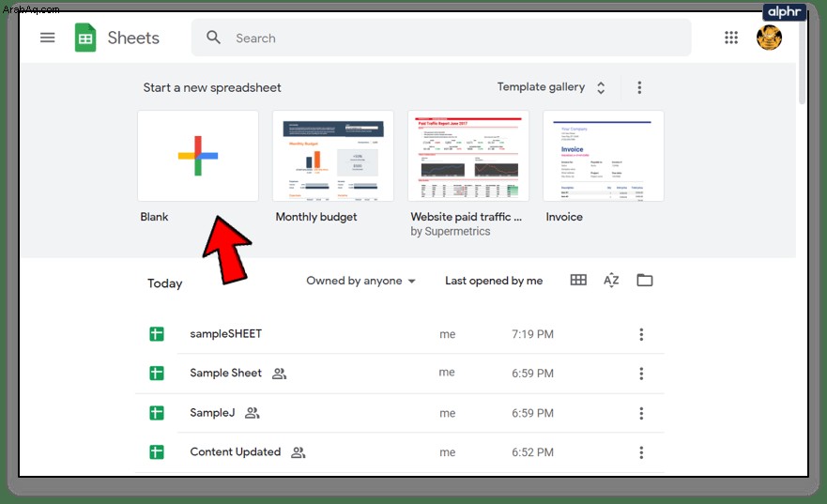Click the Monthly budget label

click(316, 217)
